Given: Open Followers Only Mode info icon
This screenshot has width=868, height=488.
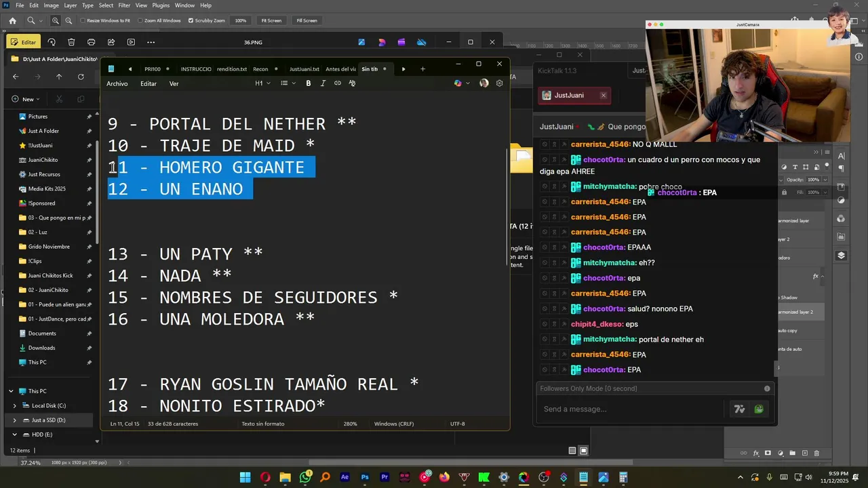Looking at the screenshot, I should click(767, 388).
